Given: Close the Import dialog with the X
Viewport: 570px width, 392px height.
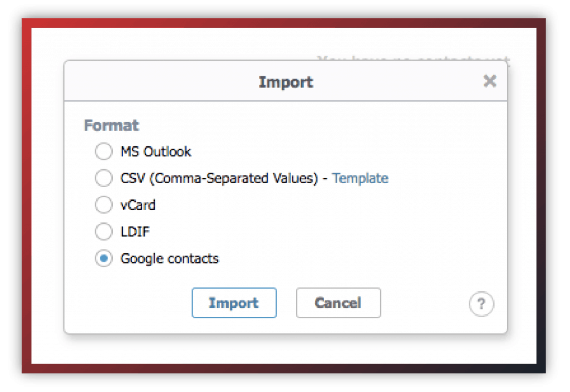Looking at the screenshot, I should click(490, 81).
